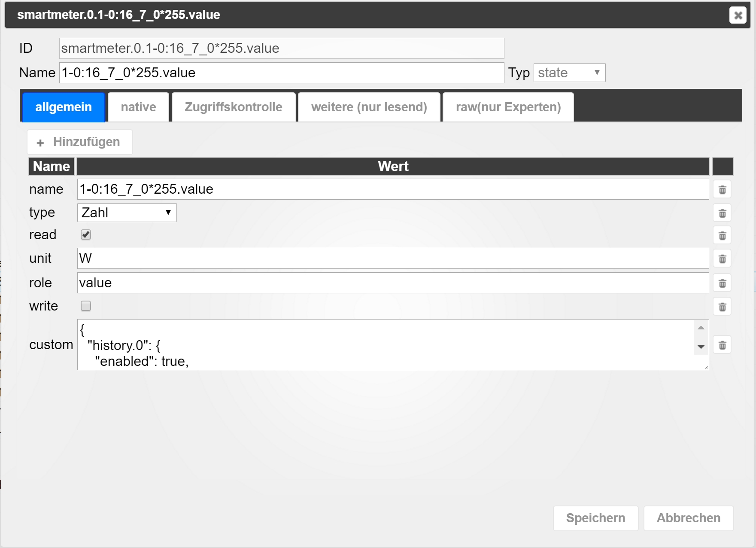Screen dimensions: 756x548
Task: Click the custom textarea scroll up arrow
Action: (701, 328)
